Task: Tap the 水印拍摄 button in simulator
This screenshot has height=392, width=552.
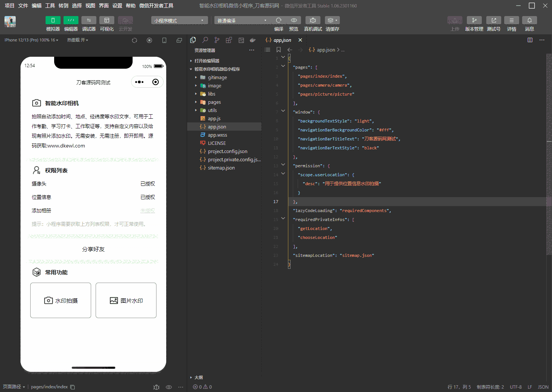Action: click(x=61, y=301)
